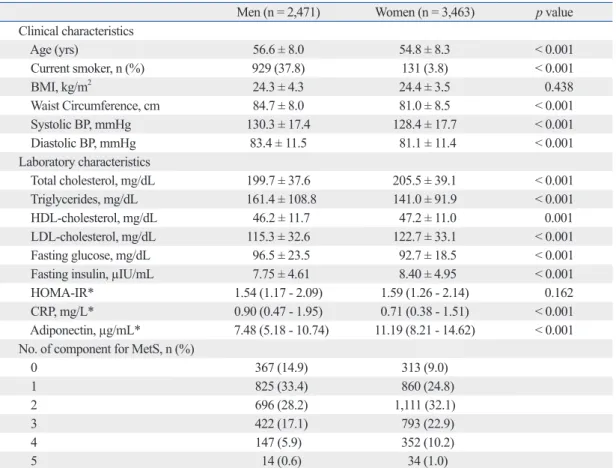Click the HDL p value '0.001'
Viewport: 616px width, 468px height.
pyautogui.click(x=558, y=218)
